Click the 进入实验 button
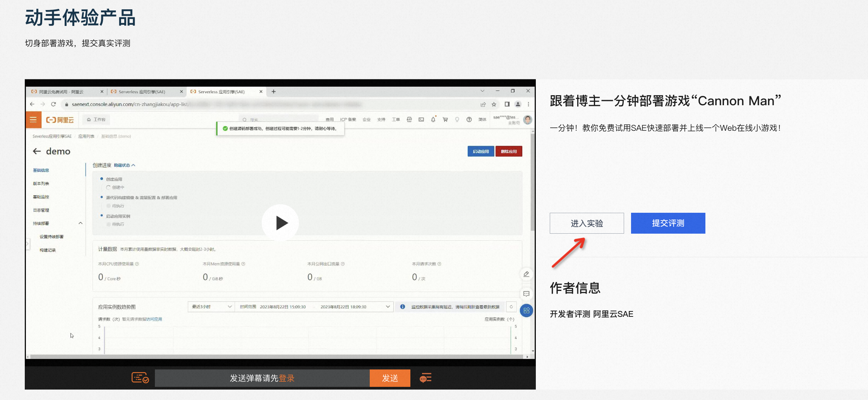The image size is (868, 400). coord(587,223)
